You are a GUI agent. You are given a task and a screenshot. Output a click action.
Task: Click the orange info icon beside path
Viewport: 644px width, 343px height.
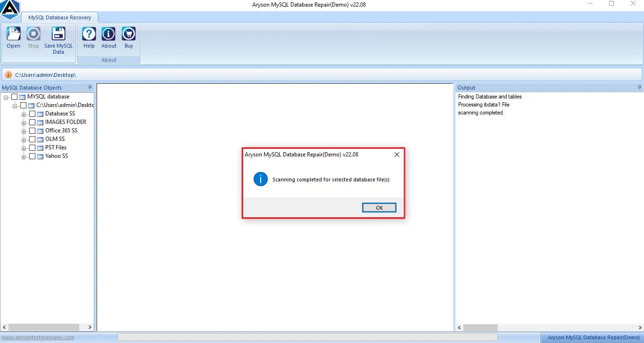click(x=8, y=74)
